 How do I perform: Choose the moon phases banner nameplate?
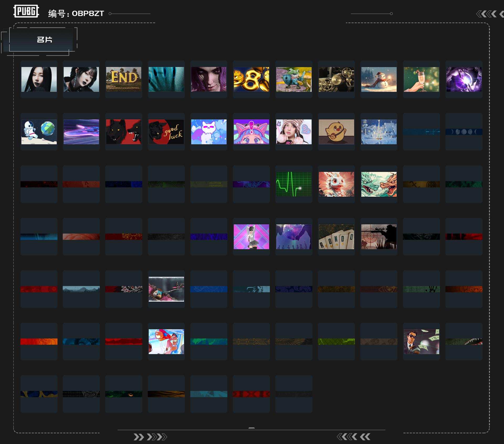click(464, 132)
